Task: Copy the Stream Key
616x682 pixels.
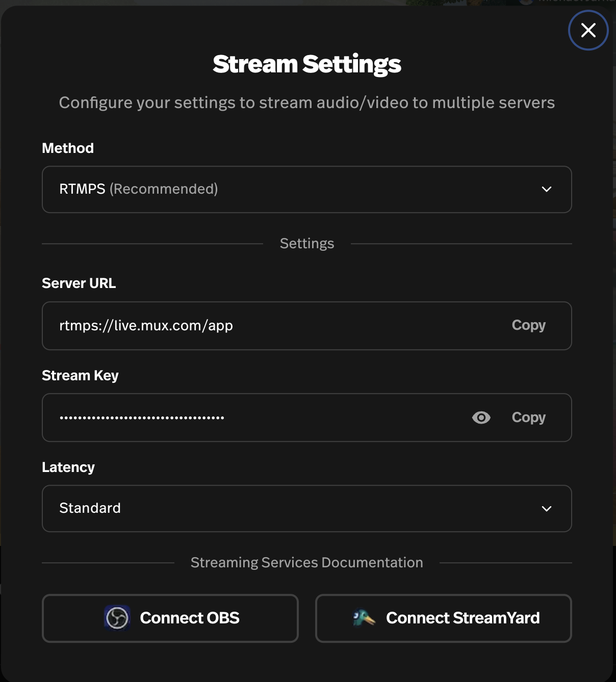Action: point(528,417)
